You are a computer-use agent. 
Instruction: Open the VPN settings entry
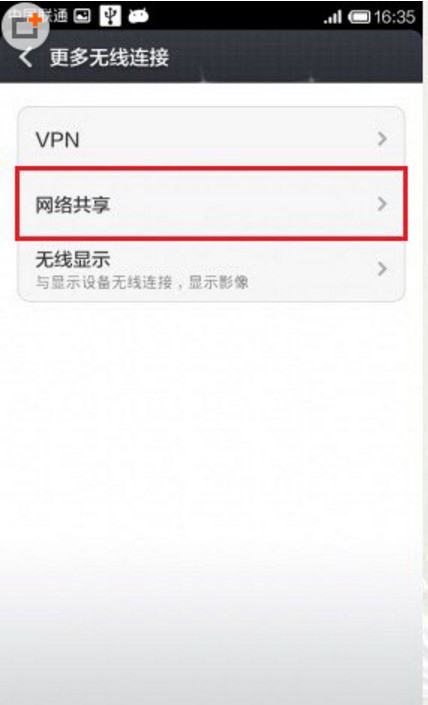coord(211,139)
